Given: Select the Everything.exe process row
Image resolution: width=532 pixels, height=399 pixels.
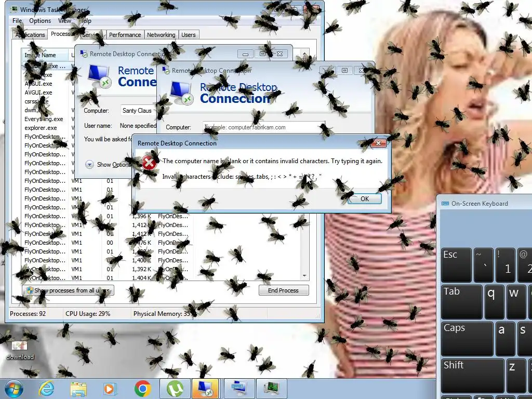Looking at the screenshot, I should pyautogui.click(x=44, y=119).
